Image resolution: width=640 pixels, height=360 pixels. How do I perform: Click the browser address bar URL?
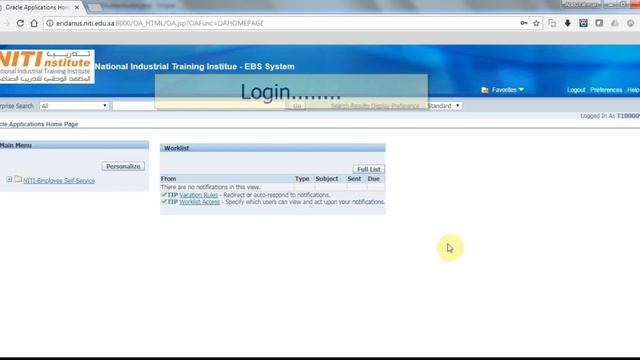(x=160, y=23)
